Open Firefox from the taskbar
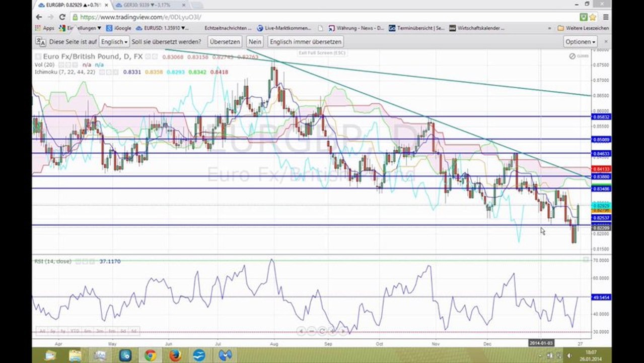 pos(175,355)
